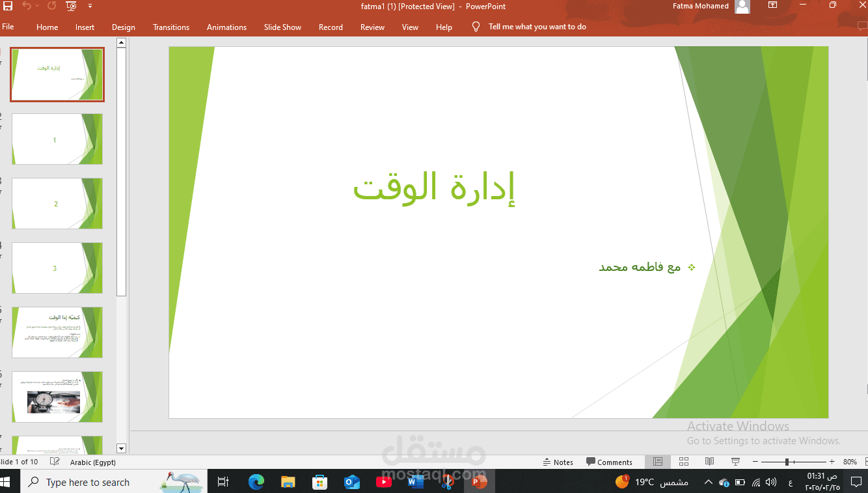Click the Fatma Mohamed account avatar
868x493 pixels.
[742, 7]
